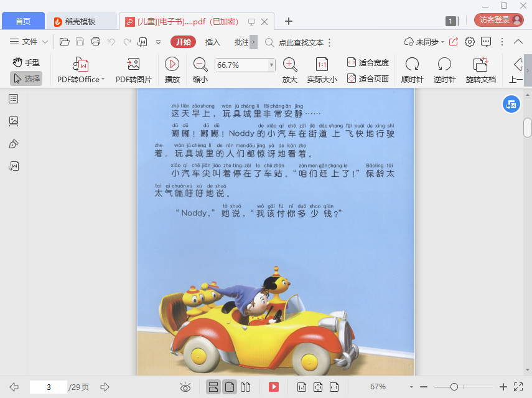Print the document with printer icon
The width and height of the screenshot is (532, 398).
[x=96, y=42]
